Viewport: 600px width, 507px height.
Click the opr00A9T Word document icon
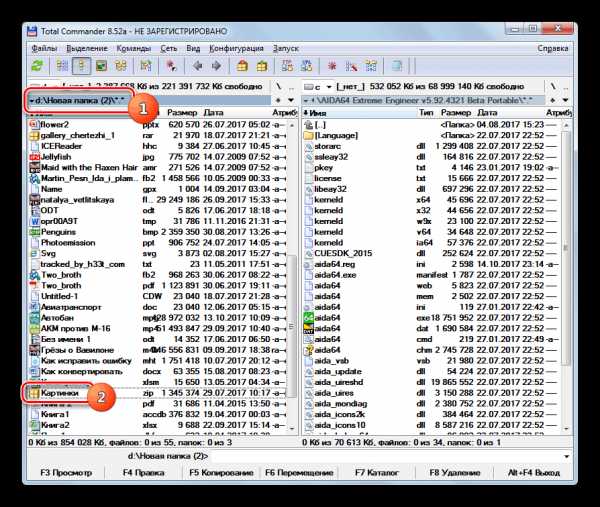(x=34, y=221)
